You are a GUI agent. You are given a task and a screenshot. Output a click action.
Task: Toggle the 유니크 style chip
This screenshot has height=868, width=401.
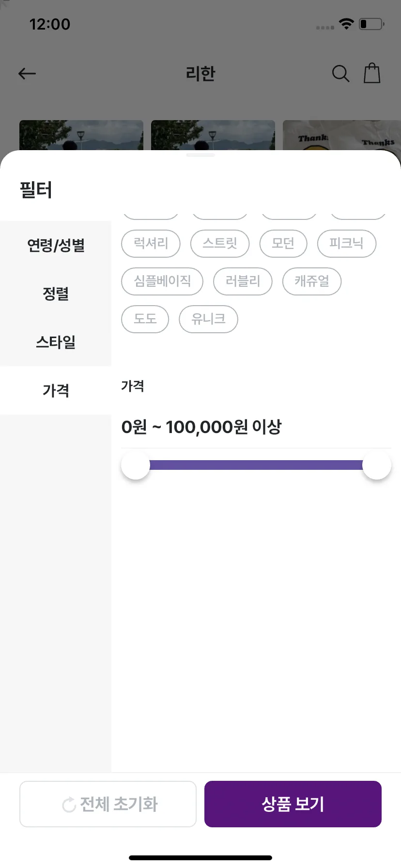coord(208,319)
